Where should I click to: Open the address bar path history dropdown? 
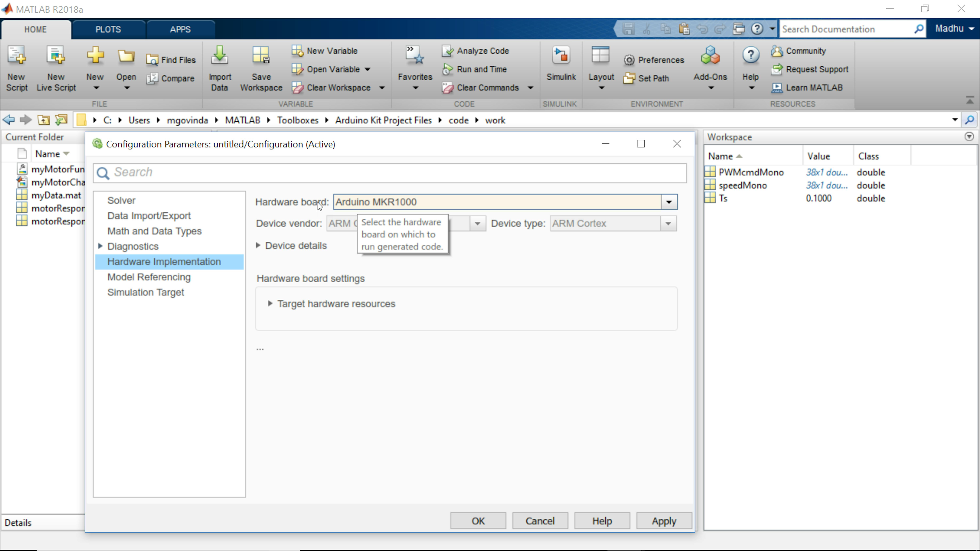click(x=955, y=120)
